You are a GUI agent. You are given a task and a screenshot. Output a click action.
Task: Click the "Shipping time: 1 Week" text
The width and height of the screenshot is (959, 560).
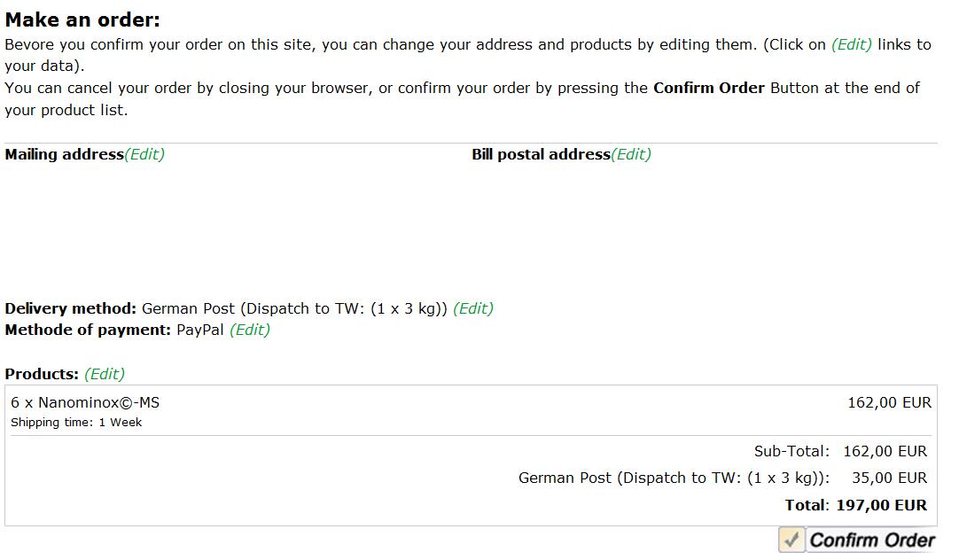76,423
